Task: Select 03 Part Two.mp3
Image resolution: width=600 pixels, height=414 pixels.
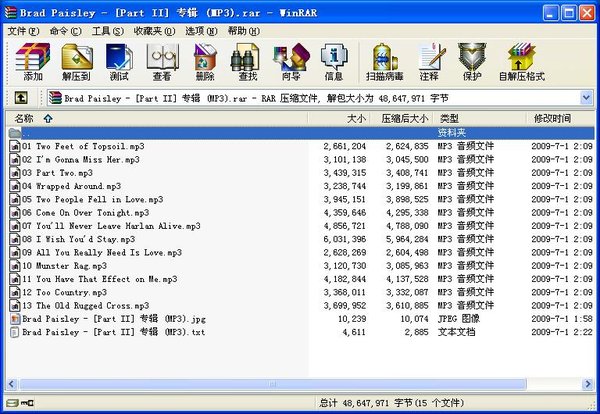Action: (57, 173)
